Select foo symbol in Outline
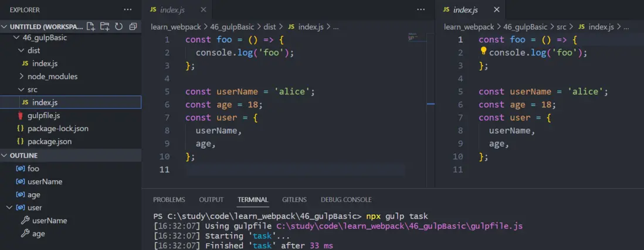Viewport: 644px width, 250px height. (x=33, y=169)
